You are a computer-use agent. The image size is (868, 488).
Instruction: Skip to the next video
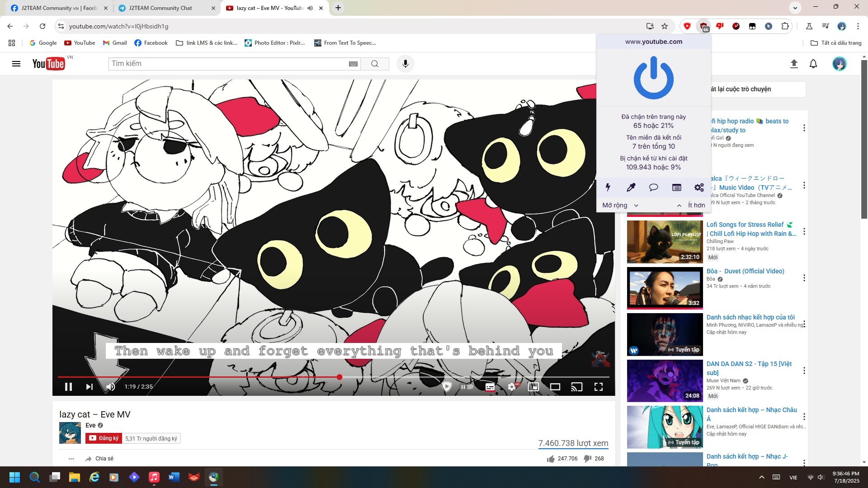[89, 387]
